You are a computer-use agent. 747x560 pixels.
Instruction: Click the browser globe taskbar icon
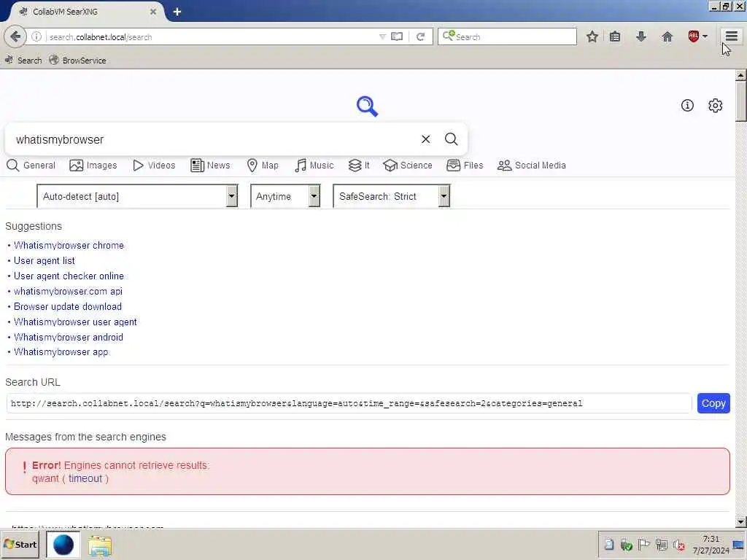tap(63, 544)
